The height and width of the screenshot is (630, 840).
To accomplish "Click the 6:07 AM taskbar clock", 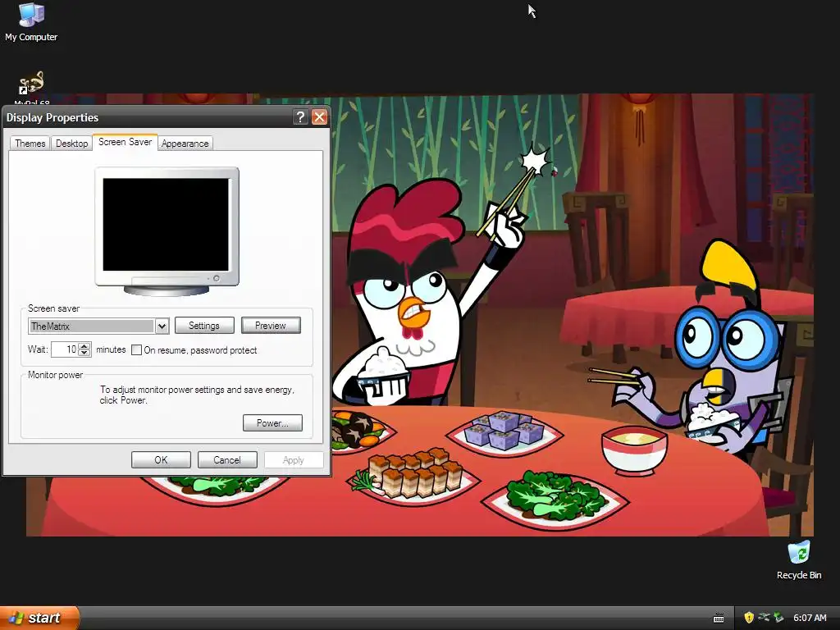I will coord(810,618).
